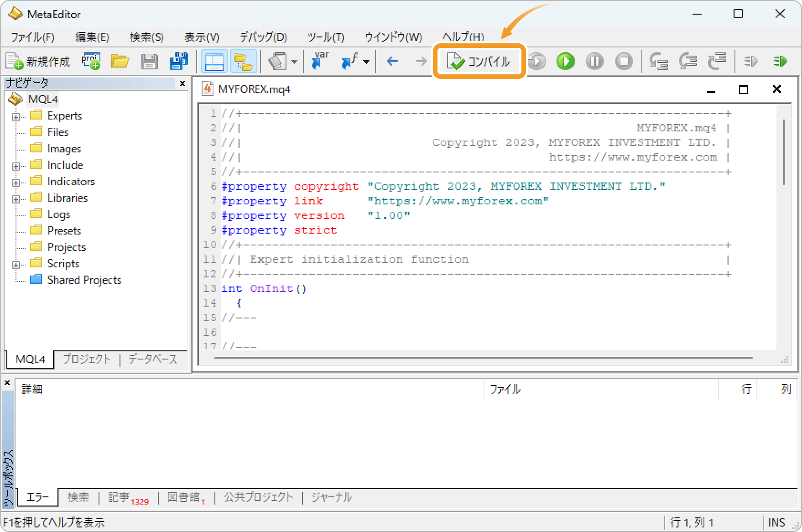Click the function list icon
This screenshot has width=802, height=532.
tap(349, 61)
